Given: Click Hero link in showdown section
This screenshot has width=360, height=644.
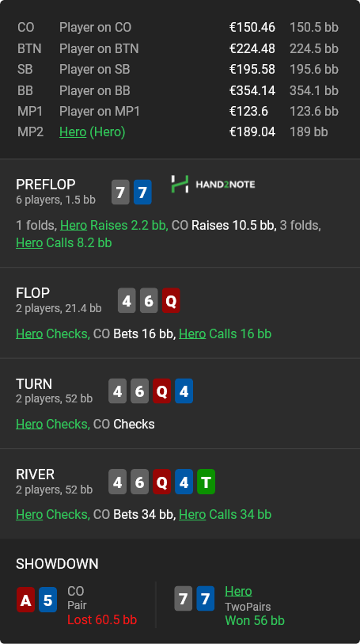Looking at the screenshot, I should (238, 592).
